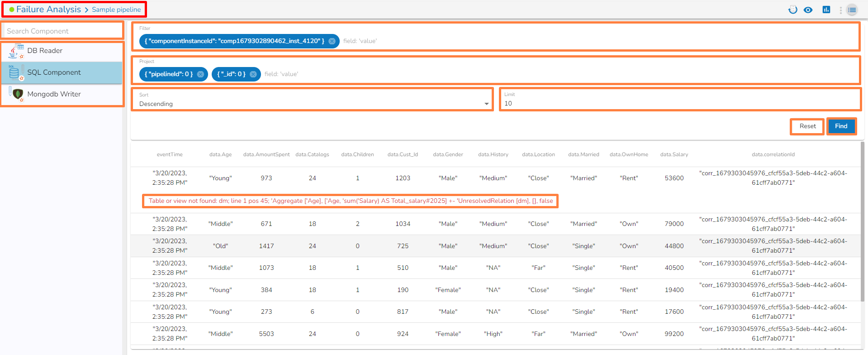Viewport: 868px width, 355px height.
Task: Click the restore-log history icon in the header
Action: click(x=792, y=10)
